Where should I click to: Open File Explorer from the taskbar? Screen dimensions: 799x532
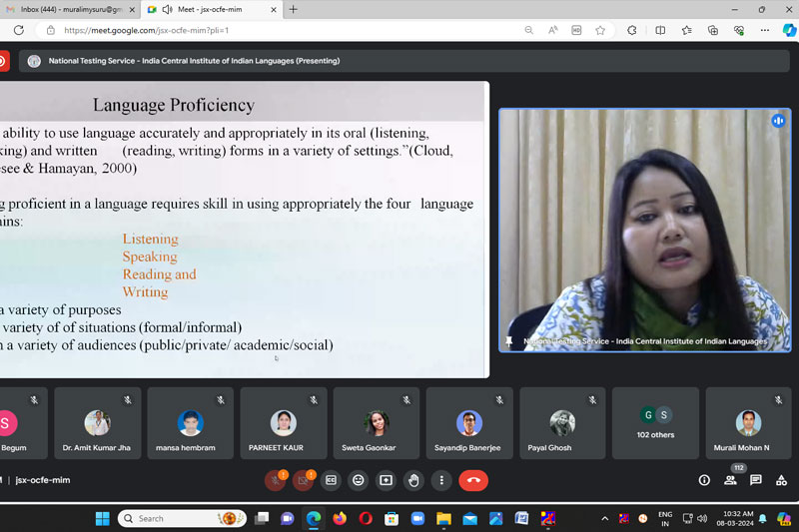pos(443,518)
